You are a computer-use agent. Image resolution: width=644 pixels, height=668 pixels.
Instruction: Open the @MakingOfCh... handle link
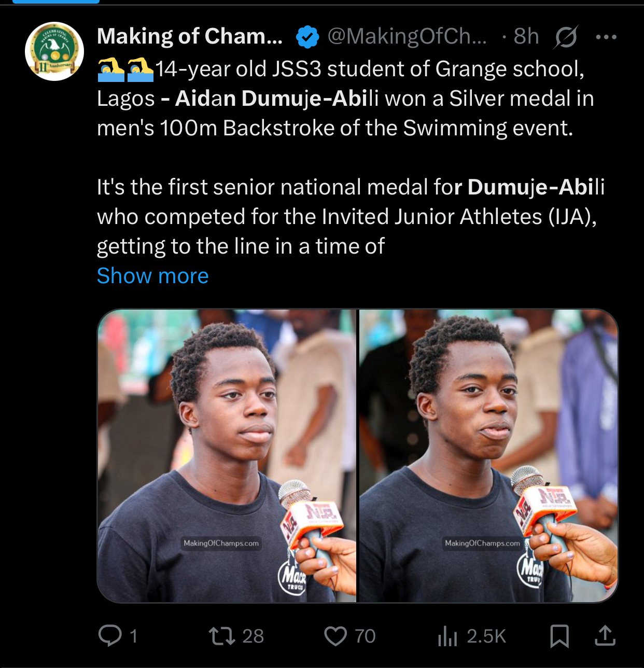click(x=407, y=36)
